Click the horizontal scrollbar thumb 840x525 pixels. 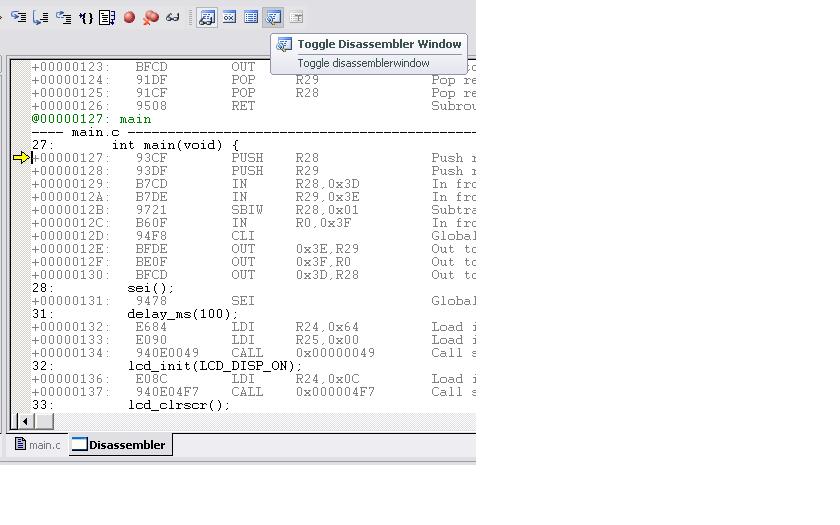pyautogui.click(x=44, y=421)
